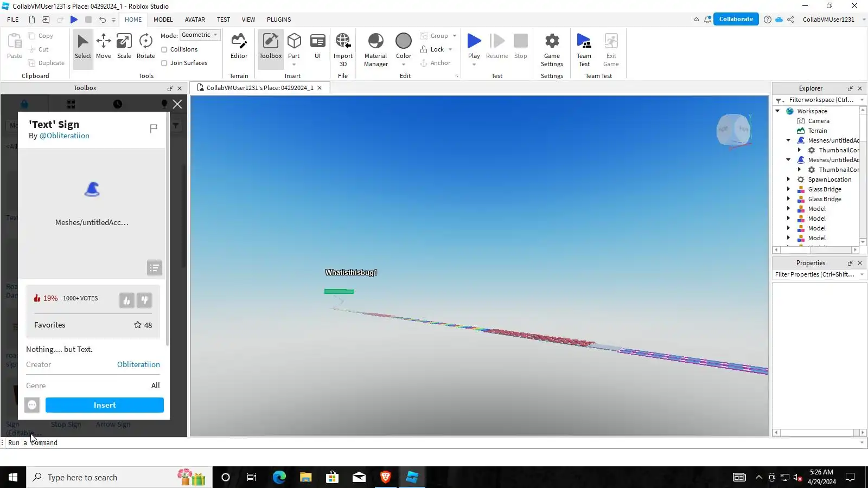Image resolution: width=868 pixels, height=488 pixels.
Task: Expand the Part dropdown arrow
Action: click(x=294, y=65)
